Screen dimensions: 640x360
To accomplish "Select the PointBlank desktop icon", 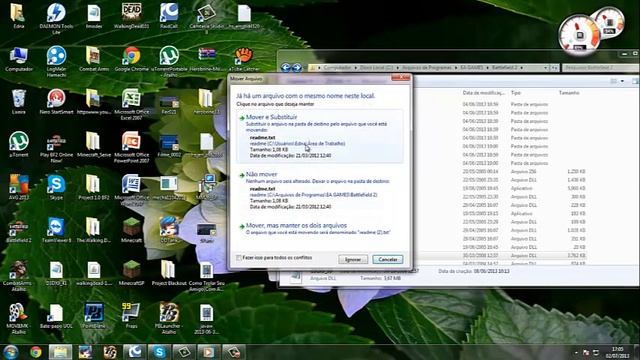I will (94, 316).
